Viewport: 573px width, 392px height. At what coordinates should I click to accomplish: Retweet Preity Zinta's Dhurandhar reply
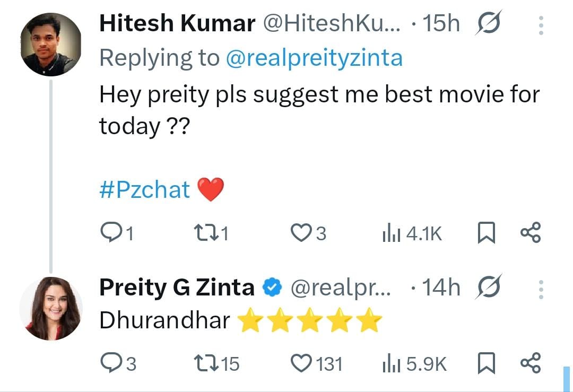204,363
